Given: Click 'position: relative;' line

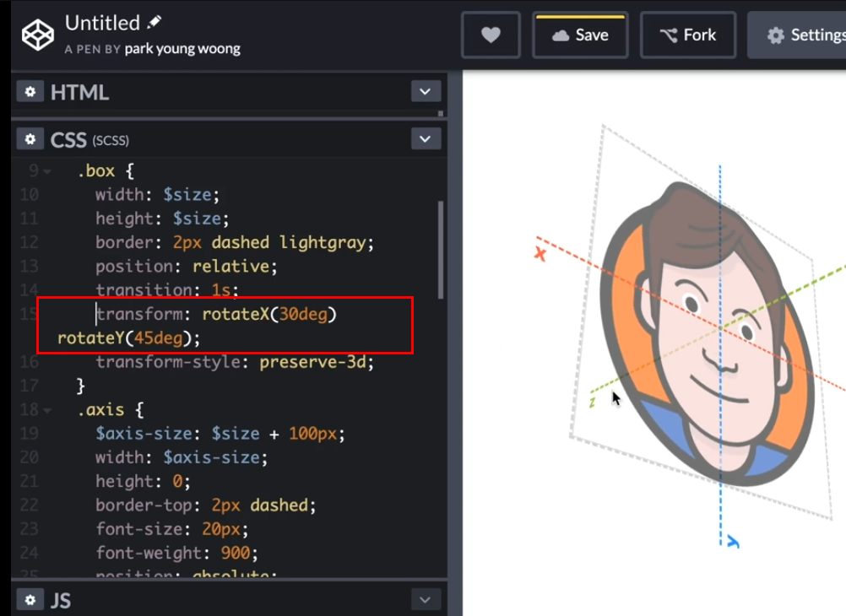Looking at the screenshot, I should [186, 266].
